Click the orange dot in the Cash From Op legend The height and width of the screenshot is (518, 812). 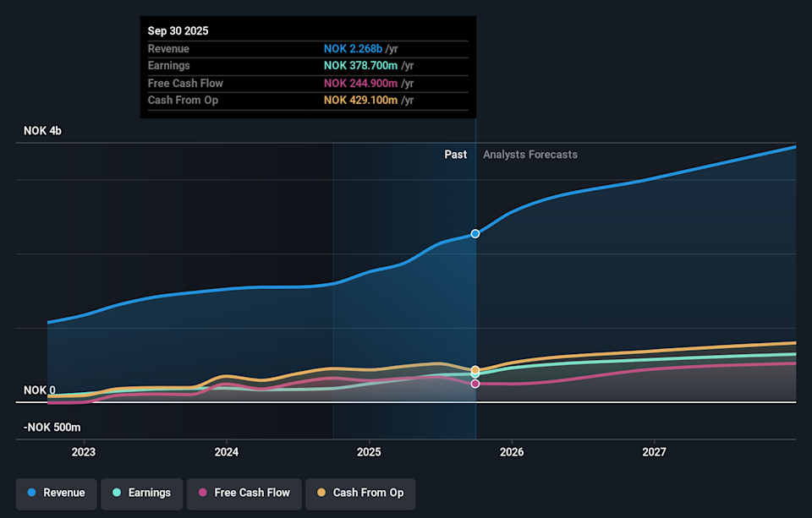pyautogui.click(x=321, y=493)
